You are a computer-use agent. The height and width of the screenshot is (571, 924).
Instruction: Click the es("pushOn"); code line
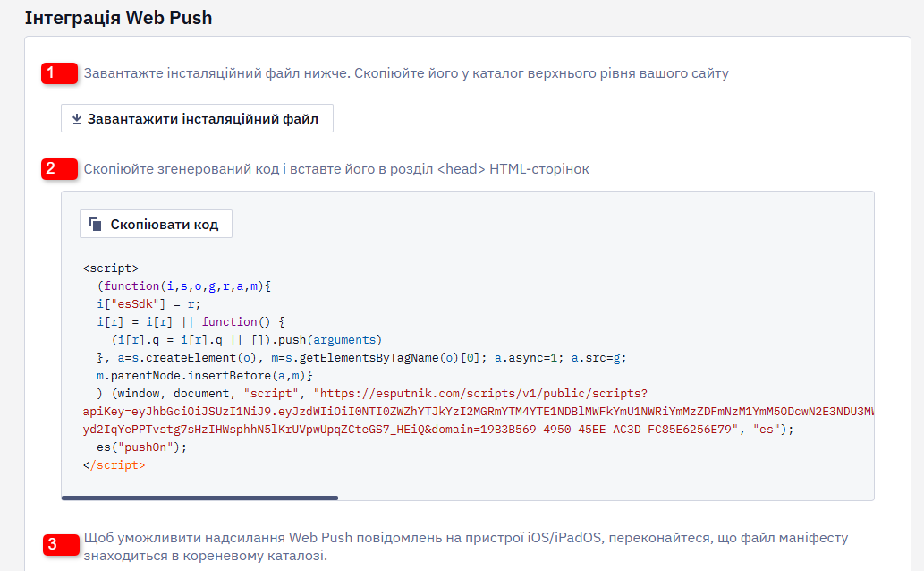141,447
